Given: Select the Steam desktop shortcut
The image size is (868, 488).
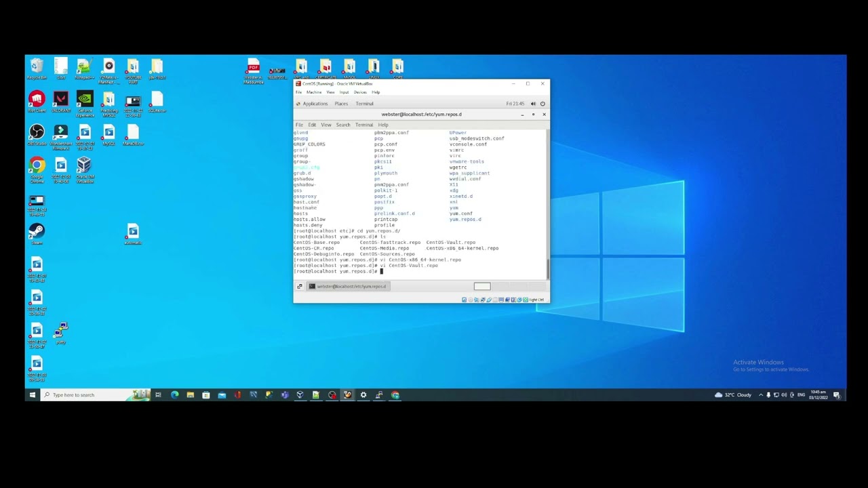Looking at the screenshot, I should click(x=37, y=234).
